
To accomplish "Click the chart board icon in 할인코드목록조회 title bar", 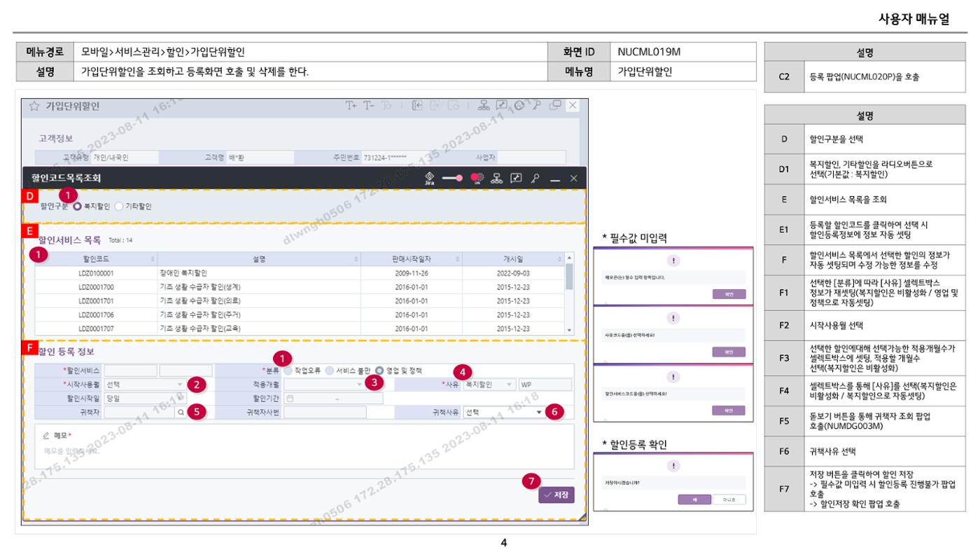I will tap(517, 179).
